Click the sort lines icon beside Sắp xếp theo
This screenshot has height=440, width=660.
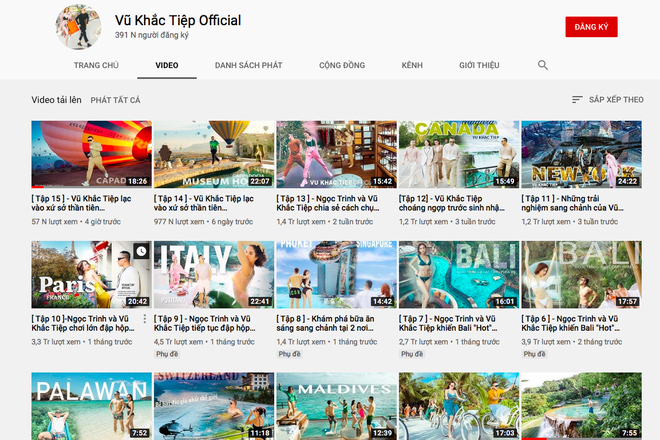[x=577, y=100]
